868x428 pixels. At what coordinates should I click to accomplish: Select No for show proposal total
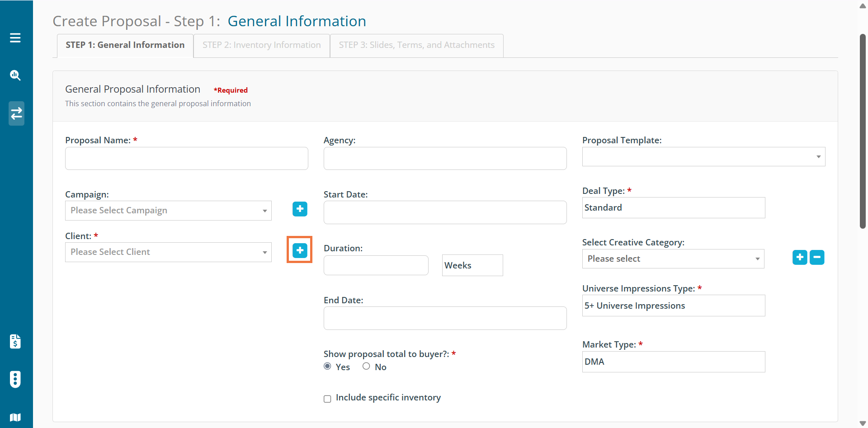366,367
